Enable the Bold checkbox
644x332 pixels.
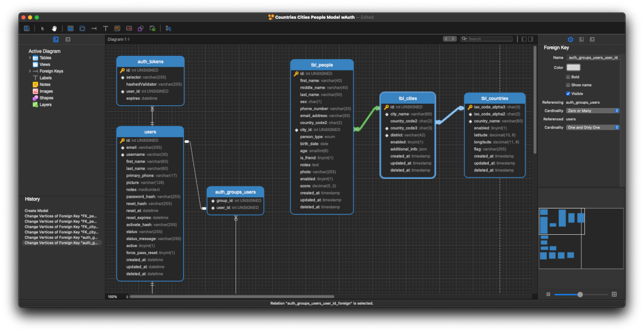coord(568,77)
